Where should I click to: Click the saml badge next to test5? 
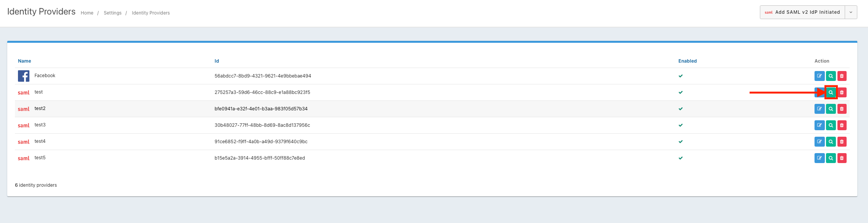coord(23,158)
